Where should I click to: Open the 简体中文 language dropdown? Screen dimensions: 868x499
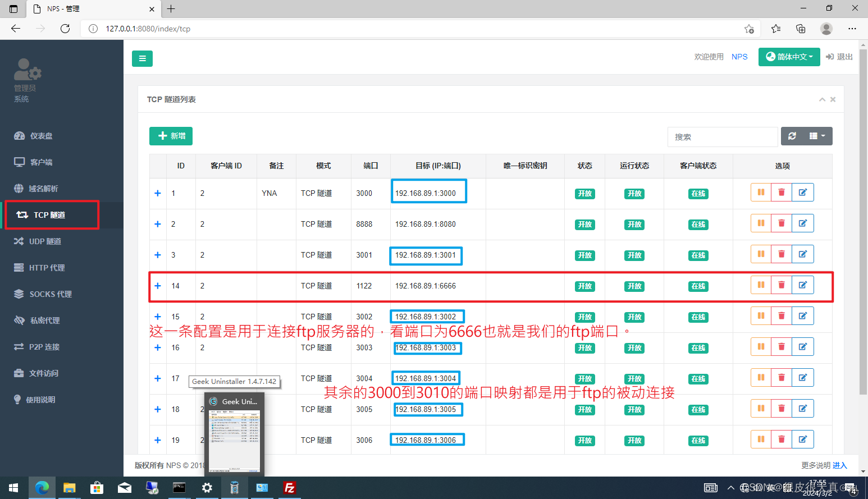coord(789,57)
